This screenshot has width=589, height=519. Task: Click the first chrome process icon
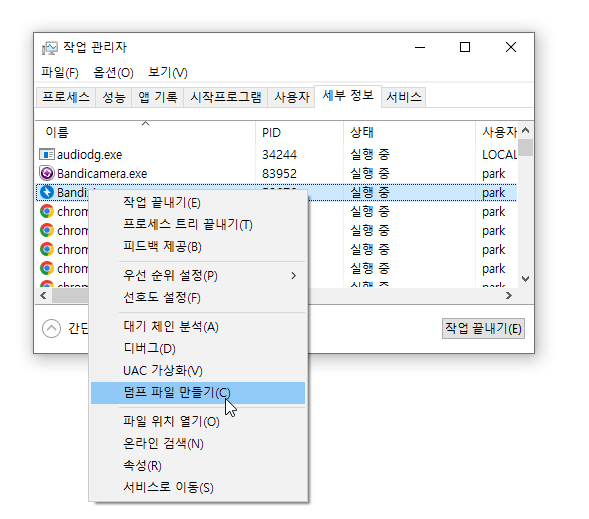click(47, 211)
